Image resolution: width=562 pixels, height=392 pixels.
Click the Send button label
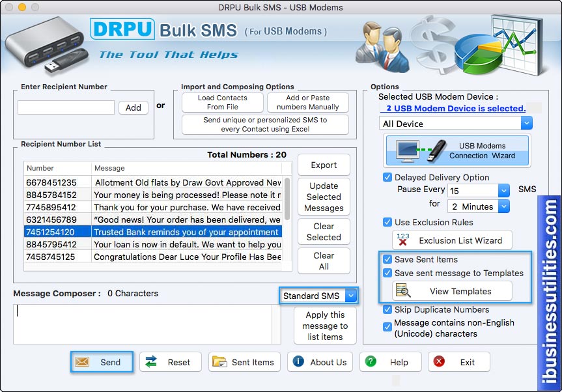111,362
